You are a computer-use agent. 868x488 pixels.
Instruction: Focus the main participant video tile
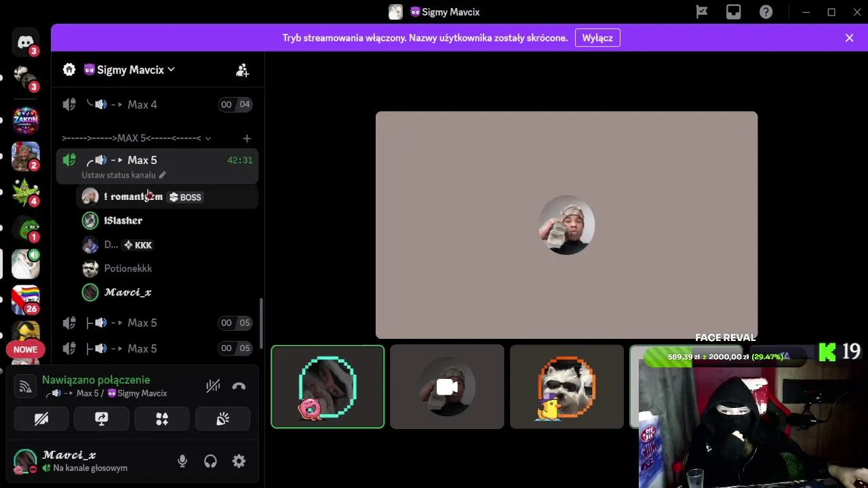tap(566, 225)
